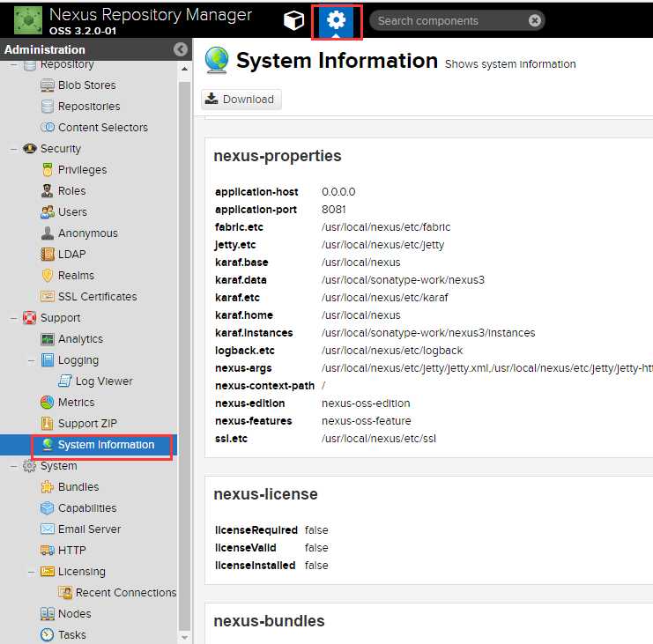The height and width of the screenshot is (644, 653).
Task: Click the nexus-bundles section heading
Action: click(x=269, y=621)
